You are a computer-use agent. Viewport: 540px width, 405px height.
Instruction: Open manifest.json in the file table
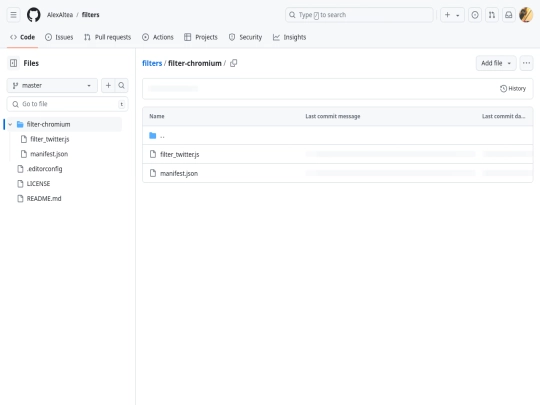point(179,173)
